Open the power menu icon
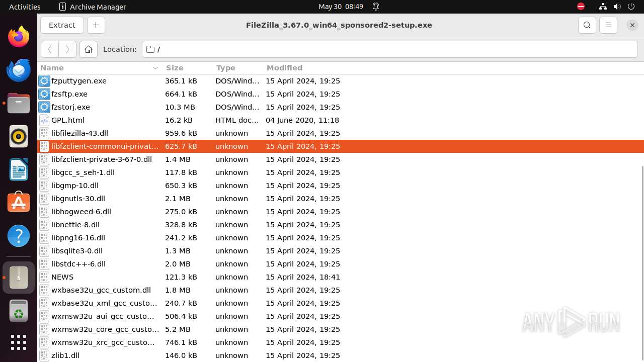Viewport: 644px width, 362px height. coord(631,7)
